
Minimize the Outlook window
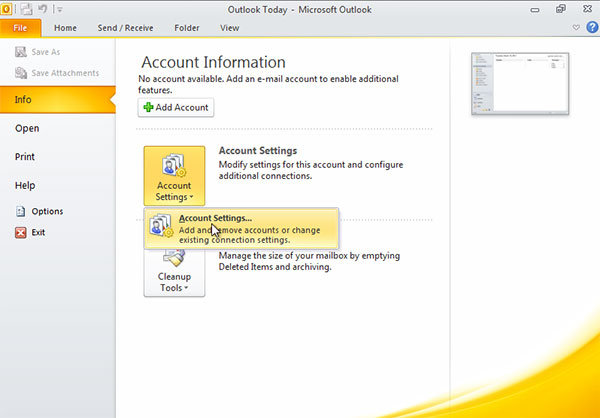[535, 10]
